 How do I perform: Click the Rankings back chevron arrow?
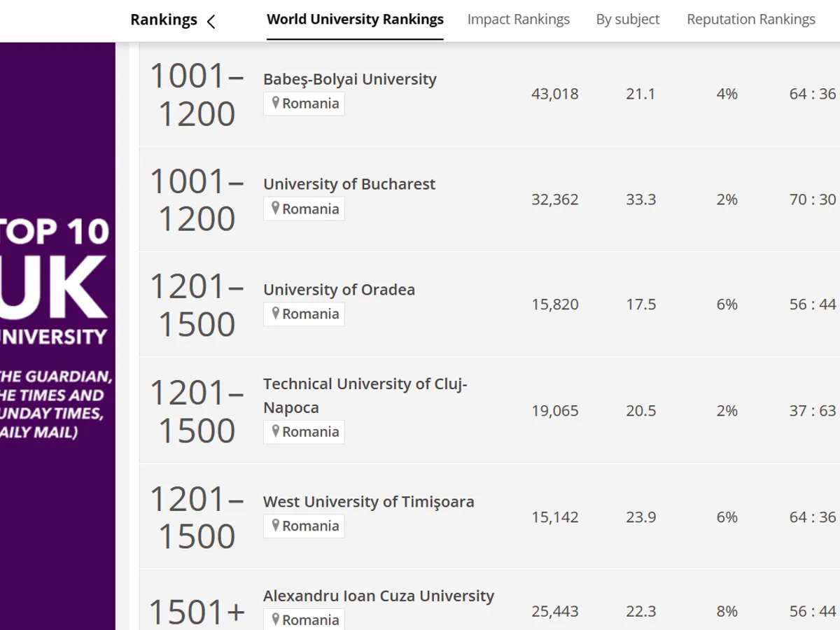(211, 21)
